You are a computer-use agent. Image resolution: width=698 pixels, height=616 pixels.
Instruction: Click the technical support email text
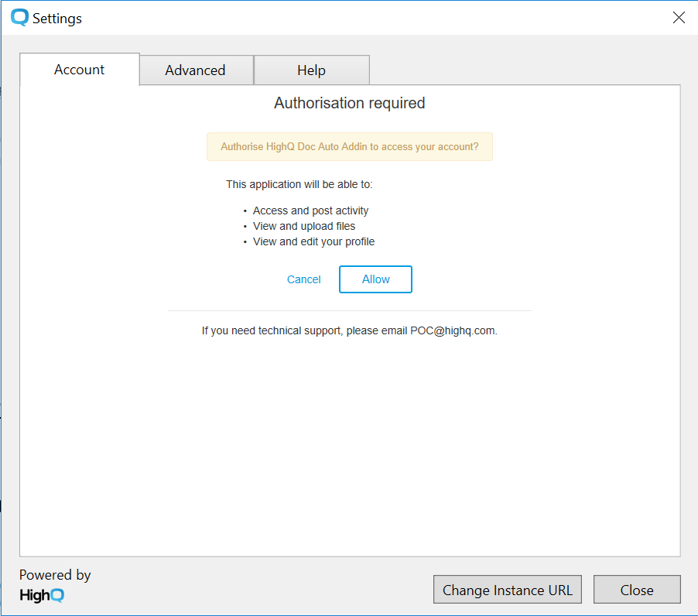click(350, 330)
